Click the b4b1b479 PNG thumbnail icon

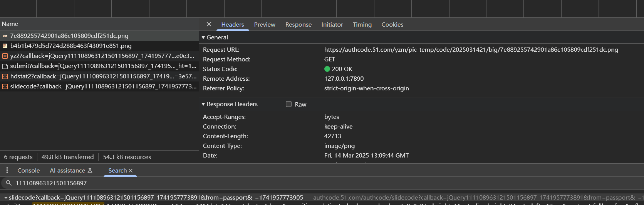point(5,46)
